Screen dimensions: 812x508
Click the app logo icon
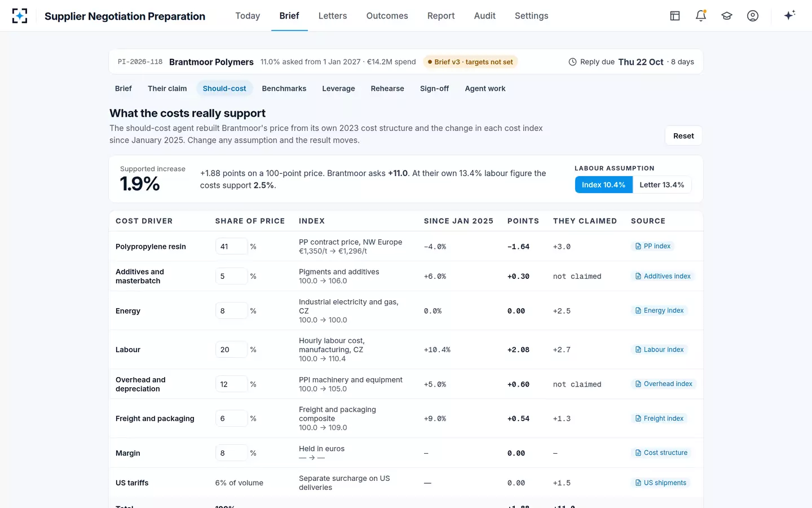[20, 16]
